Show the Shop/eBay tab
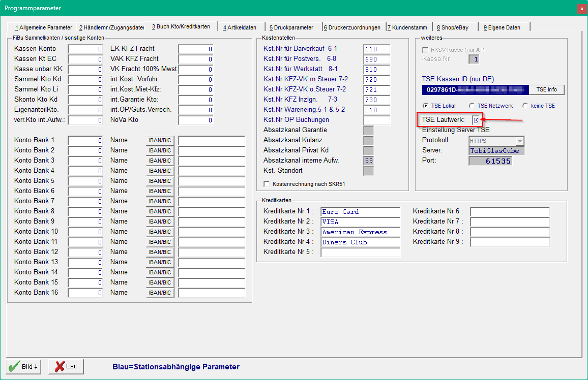The width and height of the screenshot is (588, 380). coord(453,27)
